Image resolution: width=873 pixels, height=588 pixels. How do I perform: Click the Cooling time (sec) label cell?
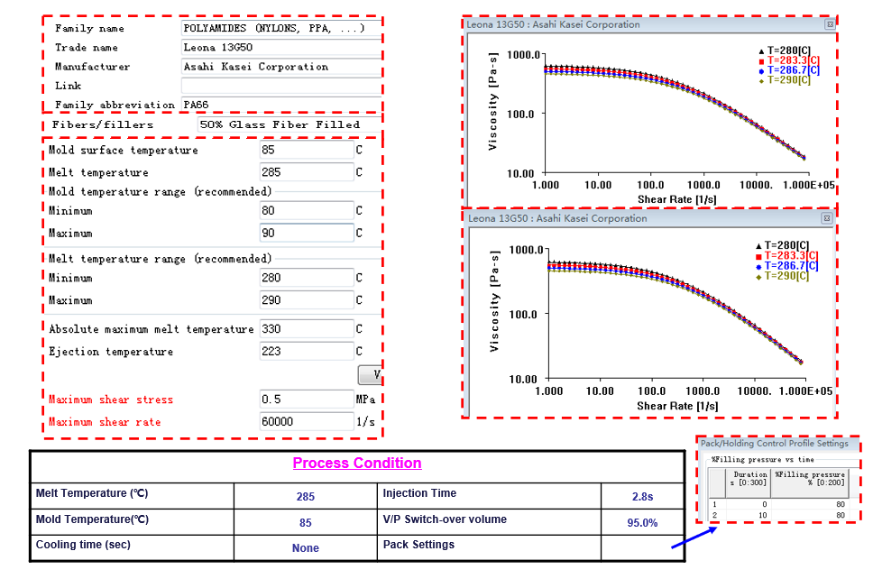tap(133, 548)
